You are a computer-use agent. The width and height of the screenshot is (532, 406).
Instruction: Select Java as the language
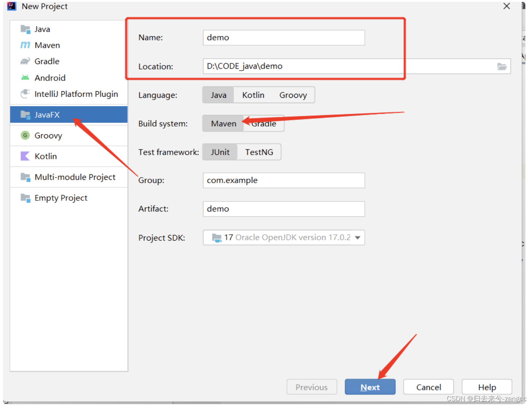click(x=218, y=95)
